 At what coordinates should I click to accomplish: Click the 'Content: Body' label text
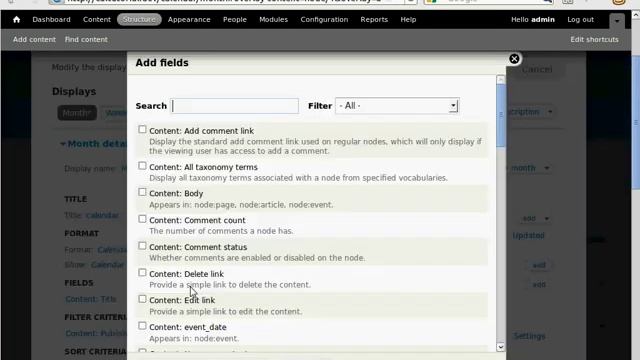click(176, 193)
